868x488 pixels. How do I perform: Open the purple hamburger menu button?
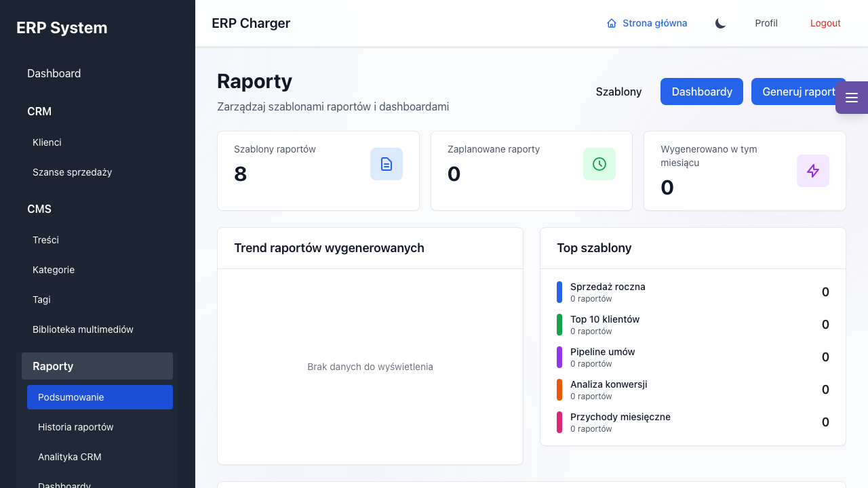pyautogui.click(x=852, y=98)
